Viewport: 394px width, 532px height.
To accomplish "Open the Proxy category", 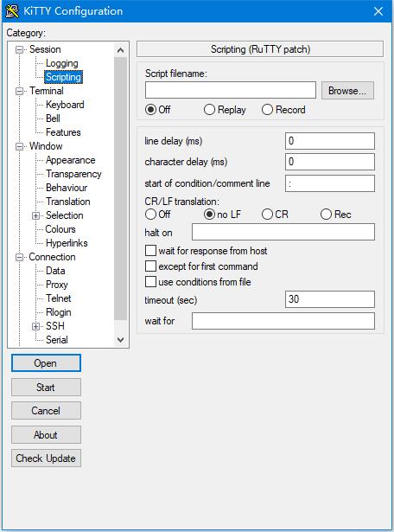I will (x=56, y=285).
